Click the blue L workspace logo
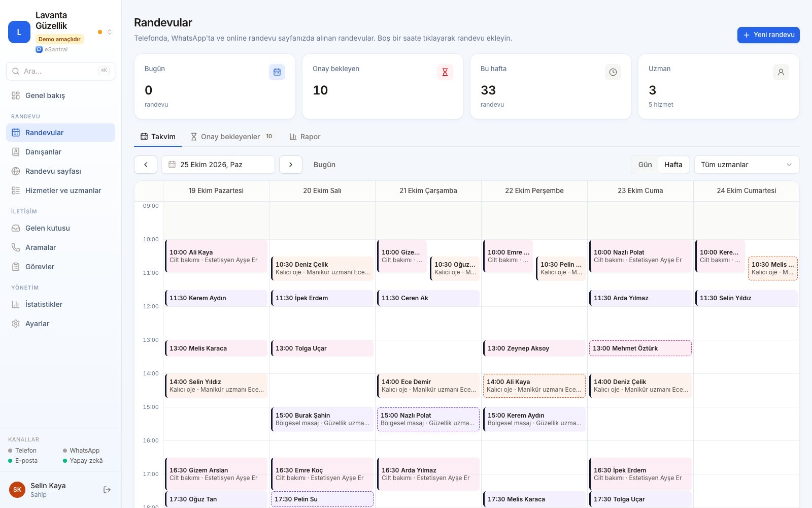The height and width of the screenshot is (508, 812). [19, 32]
